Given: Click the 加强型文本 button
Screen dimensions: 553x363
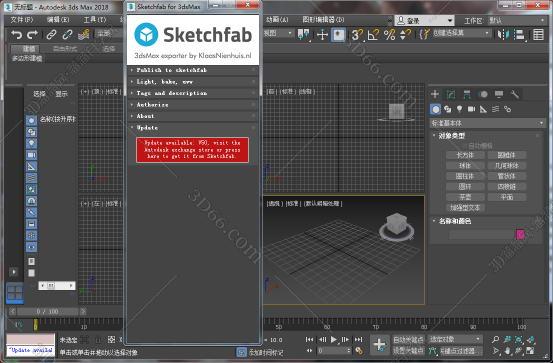Looking at the screenshot, I should click(465, 208).
